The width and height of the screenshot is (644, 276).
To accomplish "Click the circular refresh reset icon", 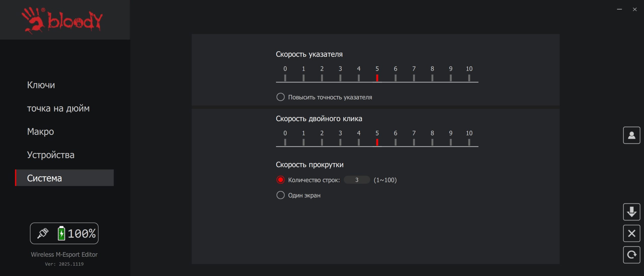I will pos(631,255).
